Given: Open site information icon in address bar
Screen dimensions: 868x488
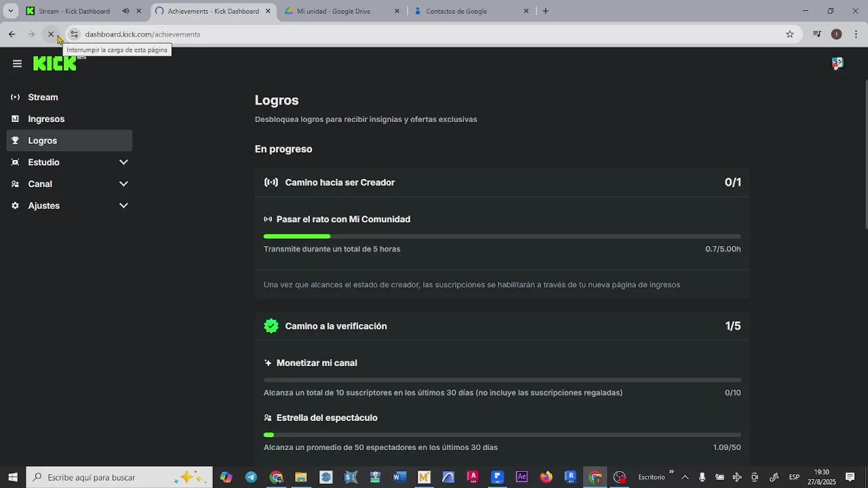Looking at the screenshot, I should tap(74, 34).
